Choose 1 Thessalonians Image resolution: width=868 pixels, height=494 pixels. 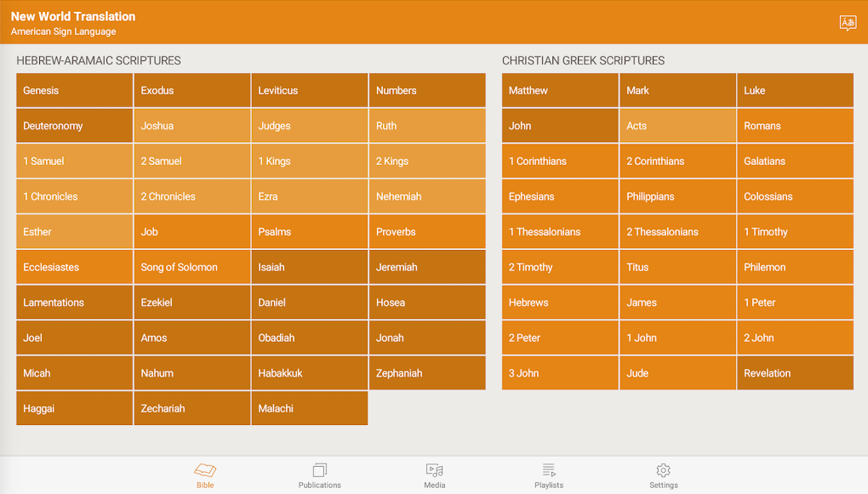pyautogui.click(x=560, y=232)
